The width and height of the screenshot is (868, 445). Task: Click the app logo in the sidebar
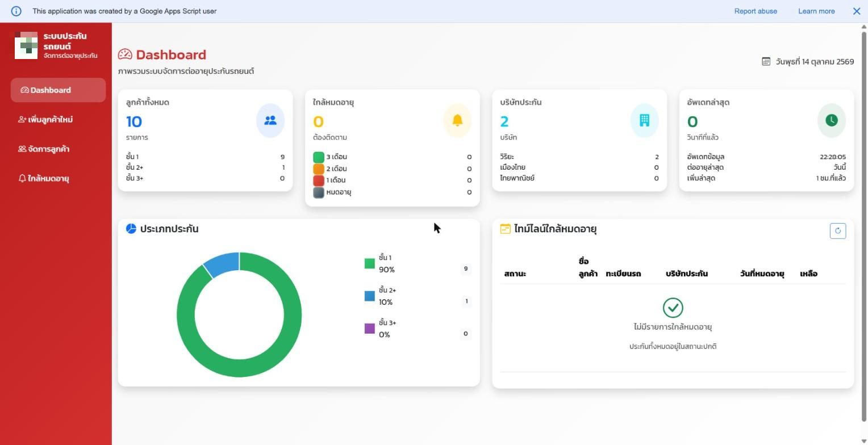[26, 45]
